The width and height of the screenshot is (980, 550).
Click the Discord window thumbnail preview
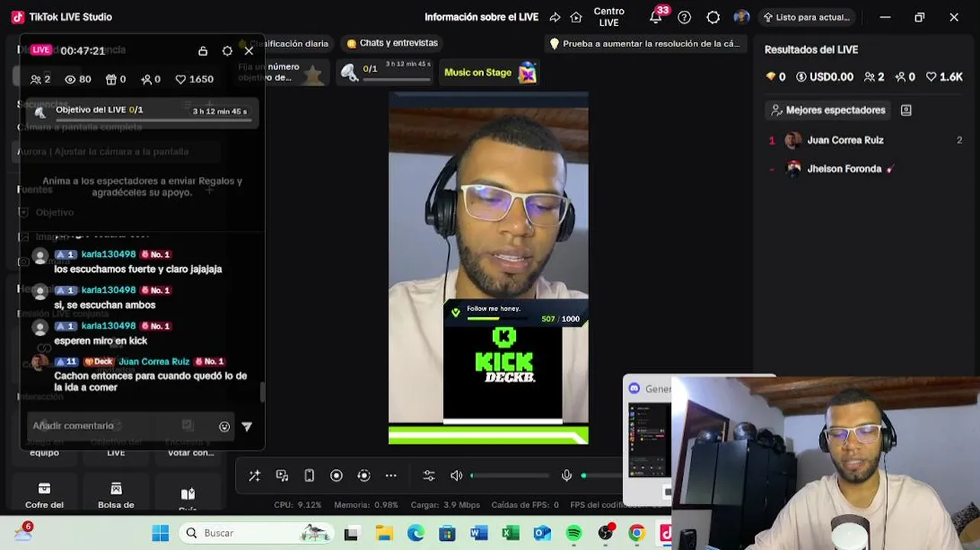[649, 442]
